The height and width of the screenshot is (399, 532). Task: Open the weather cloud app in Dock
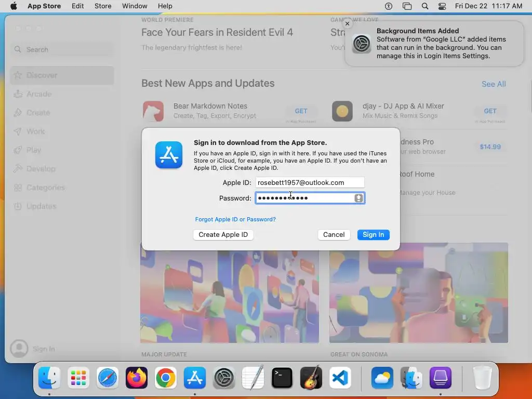(x=382, y=378)
